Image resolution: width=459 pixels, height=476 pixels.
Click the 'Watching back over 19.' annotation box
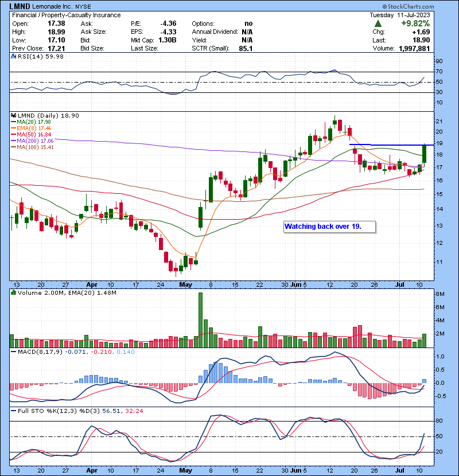coord(329,227)
